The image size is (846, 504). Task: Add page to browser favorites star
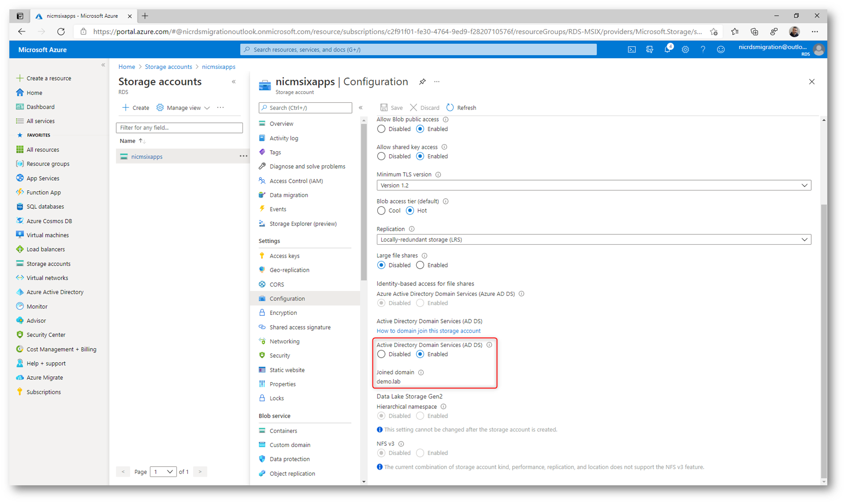click(x=714, y=32)
